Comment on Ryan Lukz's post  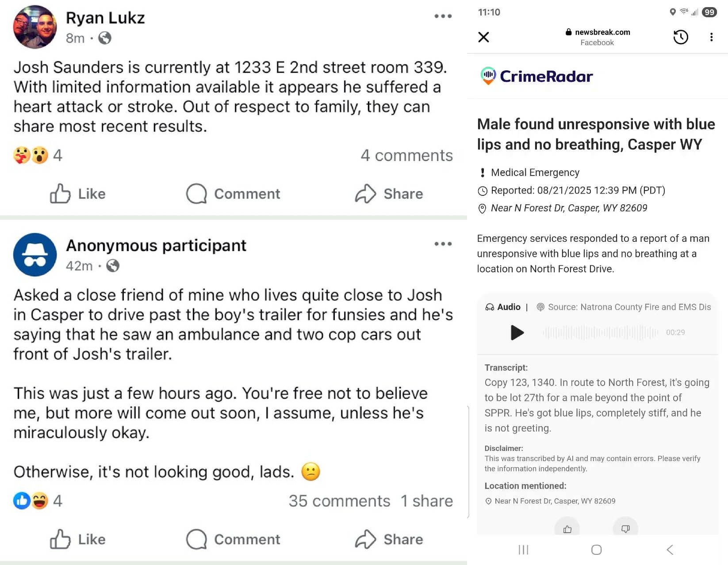(233, 194)
